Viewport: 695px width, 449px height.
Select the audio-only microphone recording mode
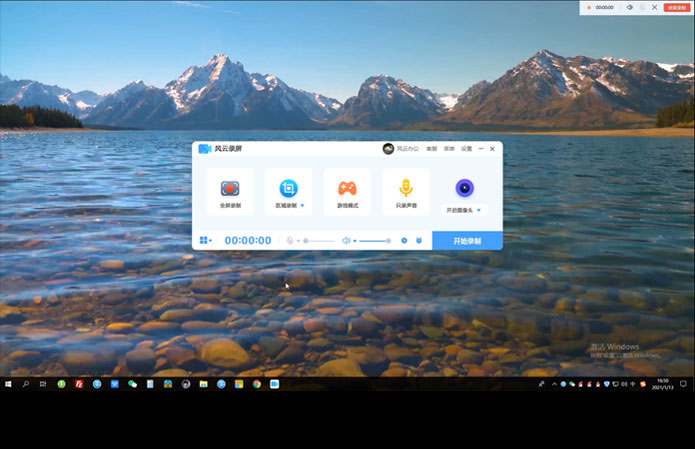click(x=406, y=192)
